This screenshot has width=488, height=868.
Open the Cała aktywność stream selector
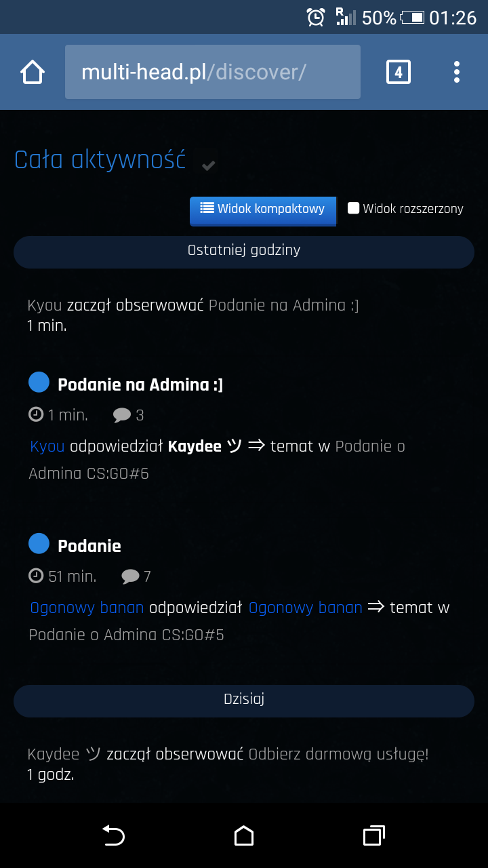pyautogui.click(x=100, y=160)
